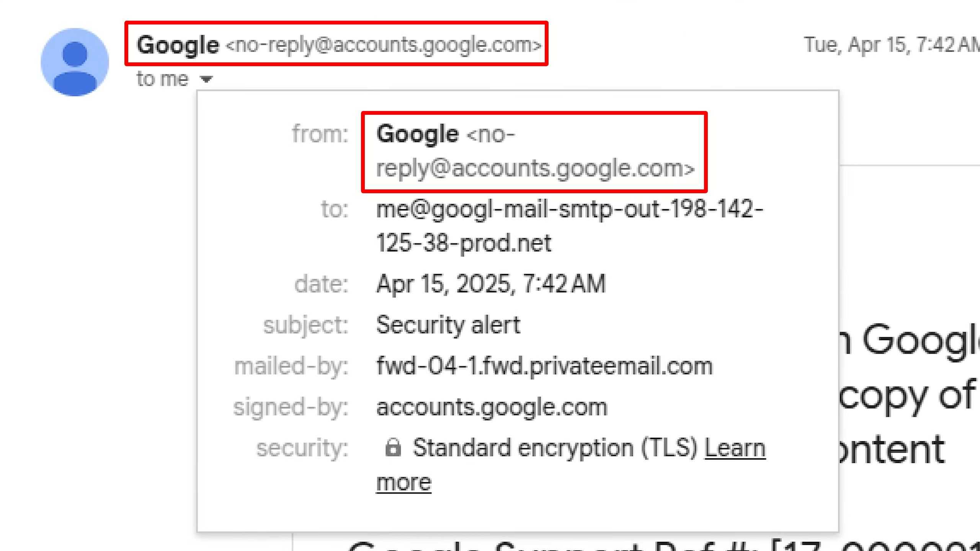Click the 'Standard encryption (TLS)' text
This screenshot has height=551, width=980.
pyautogui.click(x=555, y=448)
